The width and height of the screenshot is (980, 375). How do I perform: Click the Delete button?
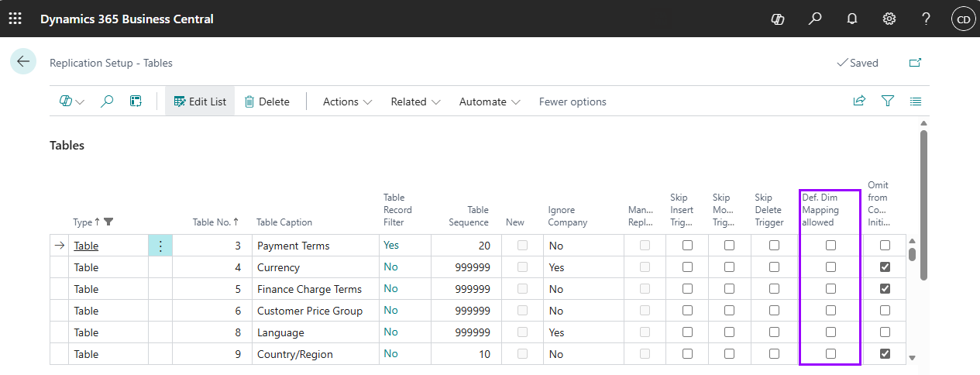tap(267, 101)
